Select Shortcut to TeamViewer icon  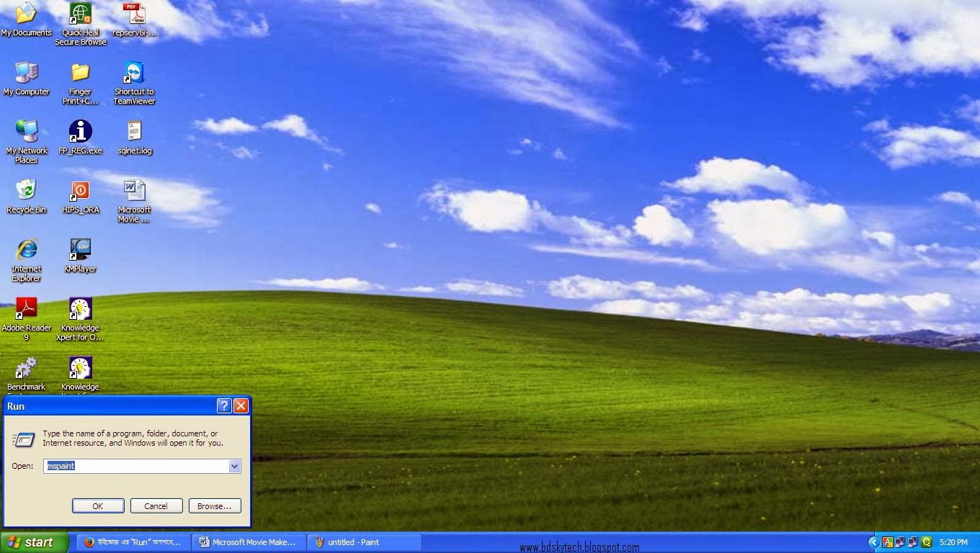(x=134, y=83)
